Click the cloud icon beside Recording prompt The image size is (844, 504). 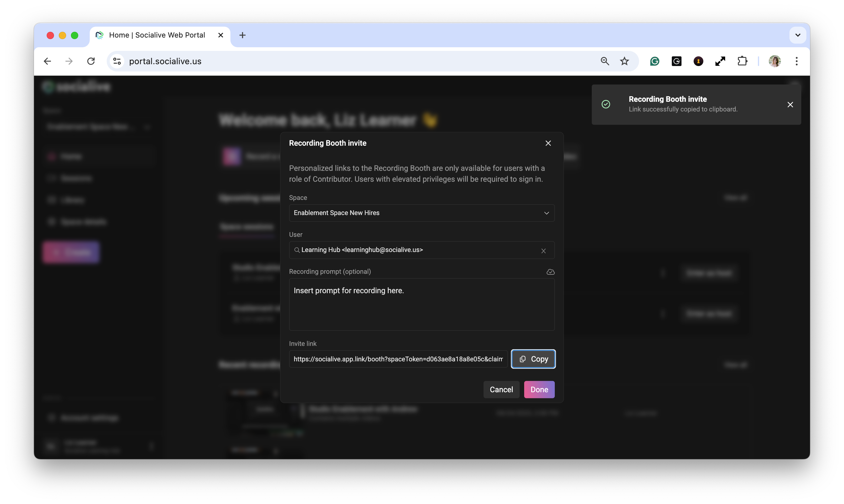point(550,272)
